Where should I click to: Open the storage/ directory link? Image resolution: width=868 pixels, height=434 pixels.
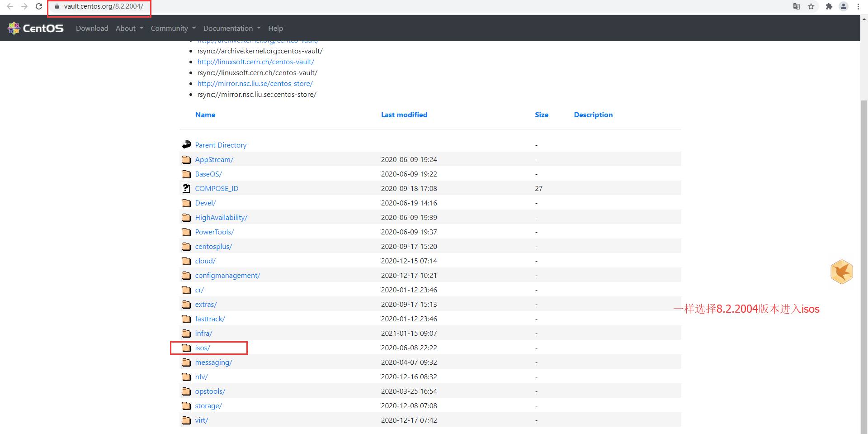(208, 405)
